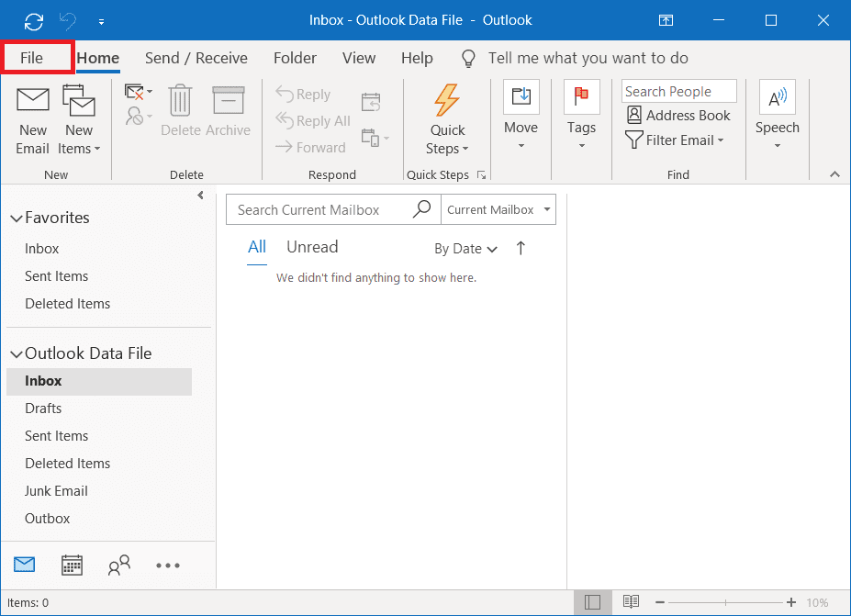Open Deleted Items under Outlook Data File
The image size is (851, 616).
tap(67, 464)
